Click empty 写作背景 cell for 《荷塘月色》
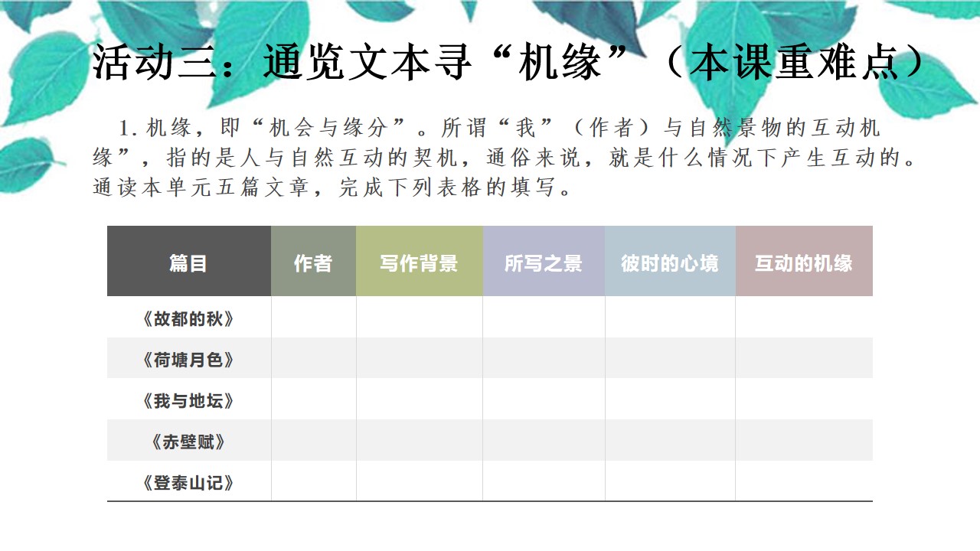Image resolution: width=980 pixels, height=551 pixels. point(419,358)
